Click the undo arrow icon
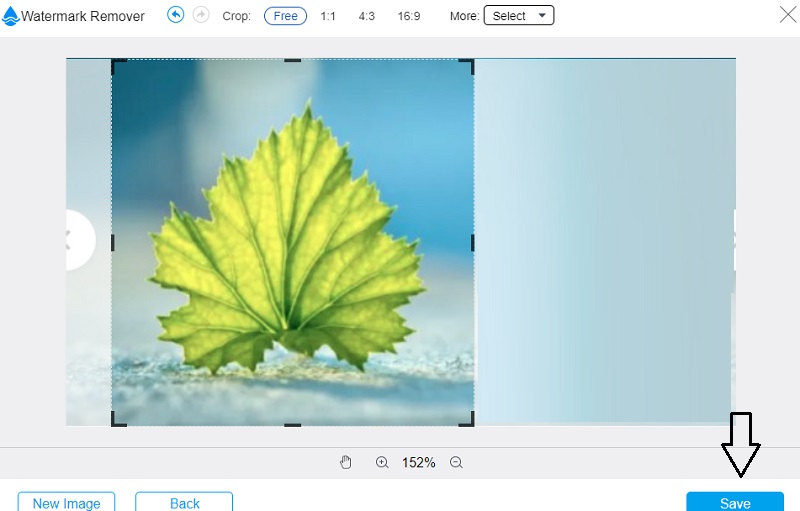Viewport: 800px width, 511px height. 176,15
